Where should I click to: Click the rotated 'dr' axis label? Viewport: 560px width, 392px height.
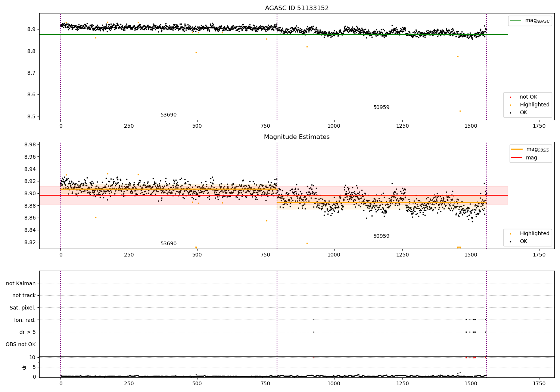pos(24,367)
